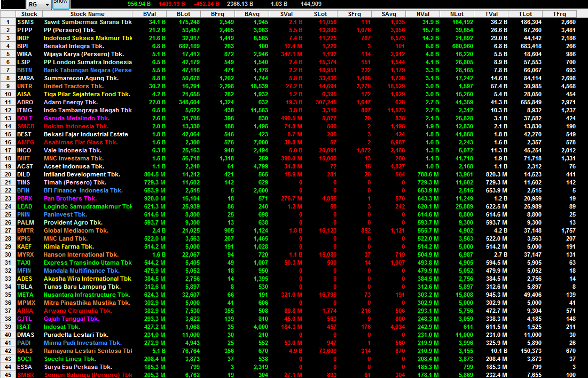The height and width of the screenshot is (378, 588).
Task: Click the Express Transindo Utama Tbk name
Action: click(88, 263)
